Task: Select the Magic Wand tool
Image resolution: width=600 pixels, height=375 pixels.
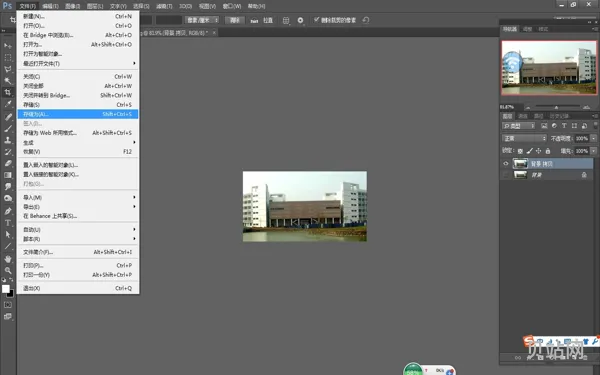Action: (8, 80)
